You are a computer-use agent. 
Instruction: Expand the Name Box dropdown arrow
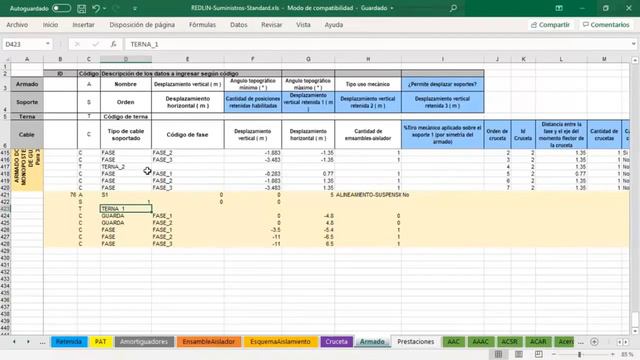[x=48, y=44]
